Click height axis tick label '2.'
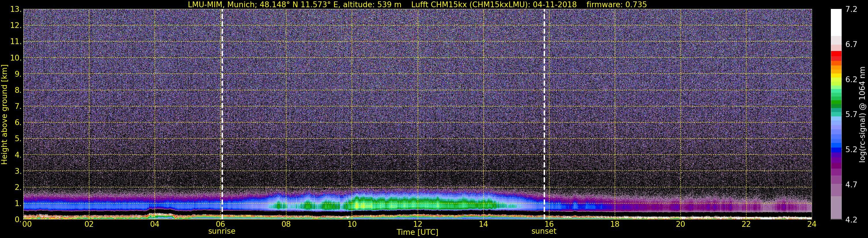 [x=18, y=188]
